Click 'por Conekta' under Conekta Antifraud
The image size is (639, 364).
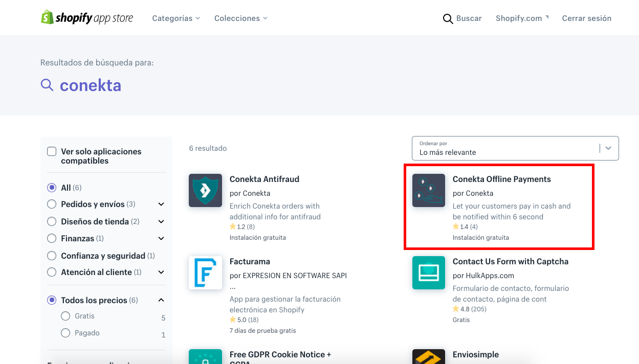point(250,193)
